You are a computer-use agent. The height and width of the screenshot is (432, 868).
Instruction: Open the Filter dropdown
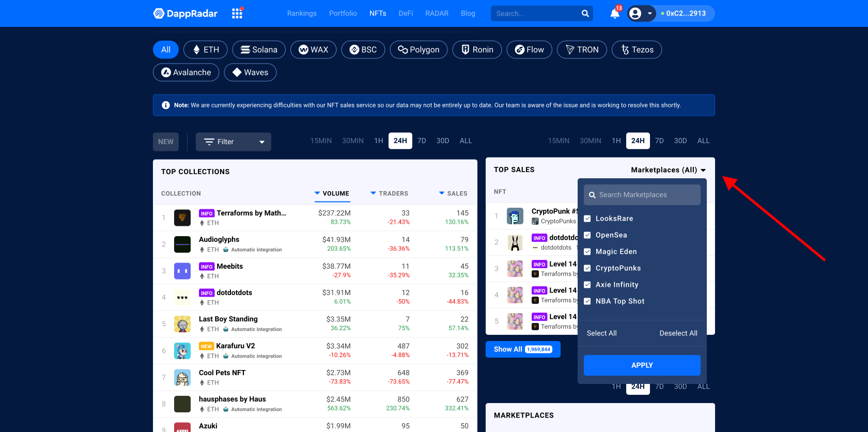[x=234, y=142]
